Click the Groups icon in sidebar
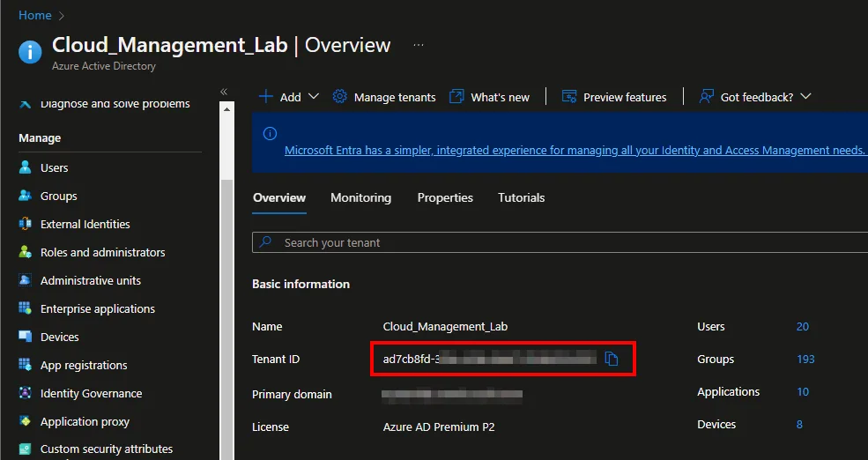 tap(25, 196)
